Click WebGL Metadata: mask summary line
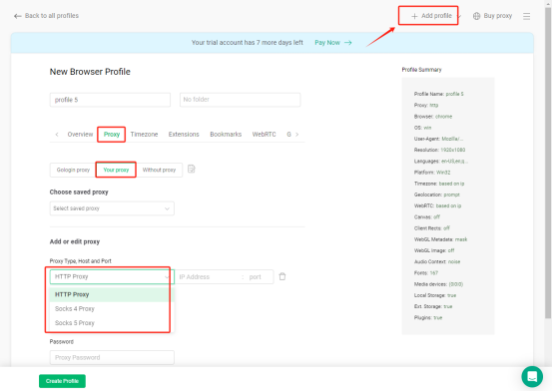The width and height of the screenshot is (553, 392). (440, 239)
